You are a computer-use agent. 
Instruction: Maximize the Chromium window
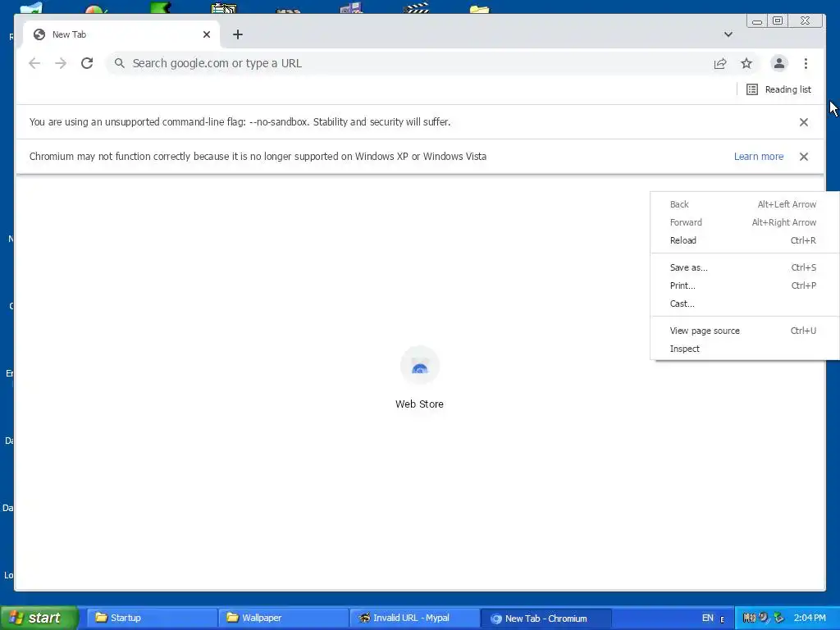(778, 21)
